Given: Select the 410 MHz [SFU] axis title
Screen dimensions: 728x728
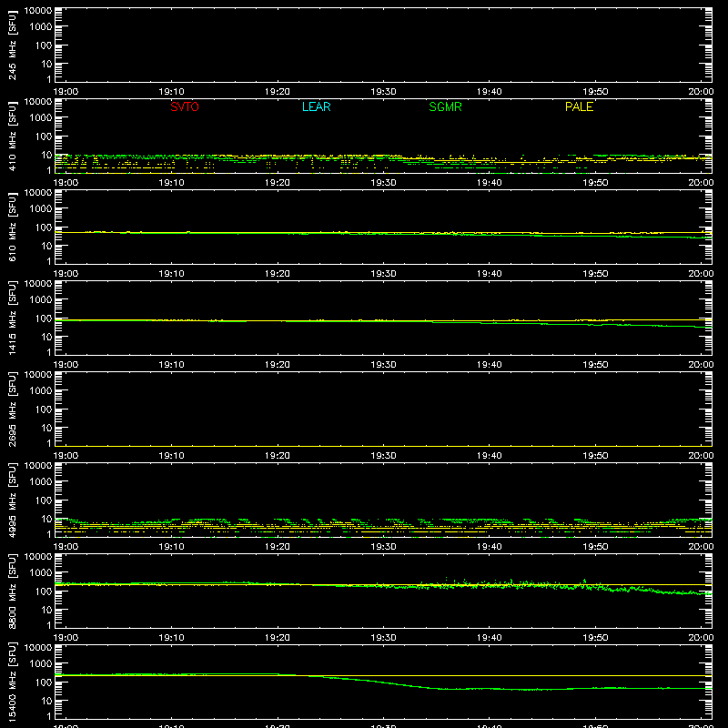Looking at the screenshot, I should click(x=12, y=136).
